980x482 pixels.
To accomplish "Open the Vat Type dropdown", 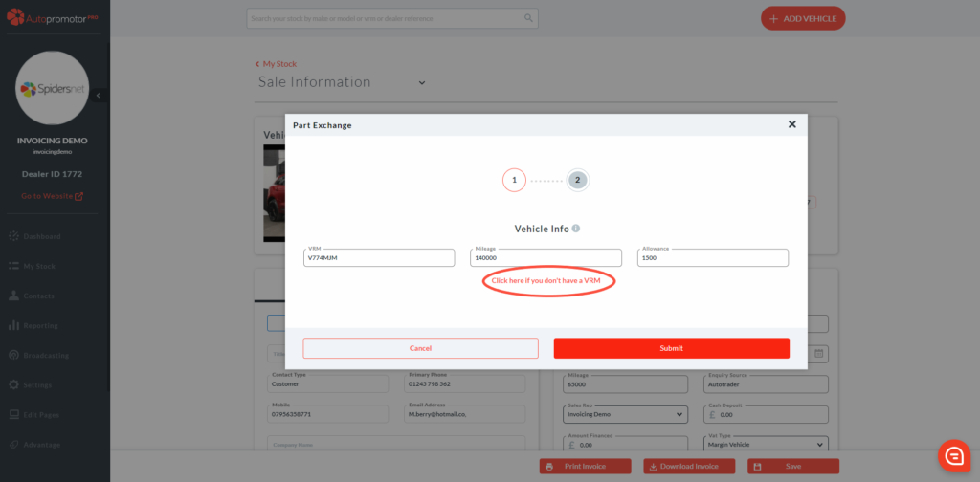I will tap(765, 444).
